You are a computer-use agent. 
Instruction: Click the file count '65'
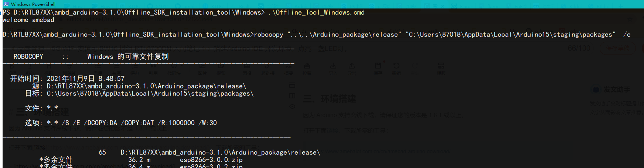click(102, 153)
